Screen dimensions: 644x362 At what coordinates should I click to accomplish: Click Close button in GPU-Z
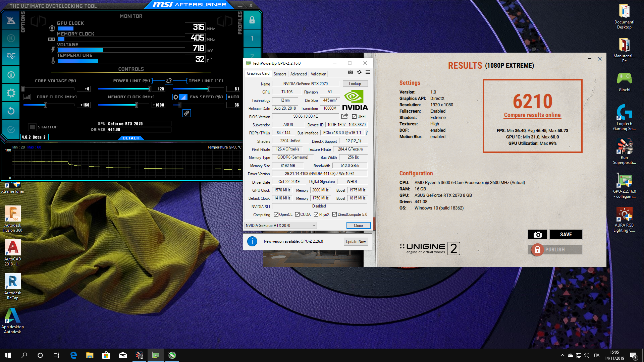(x=358, y=226)
